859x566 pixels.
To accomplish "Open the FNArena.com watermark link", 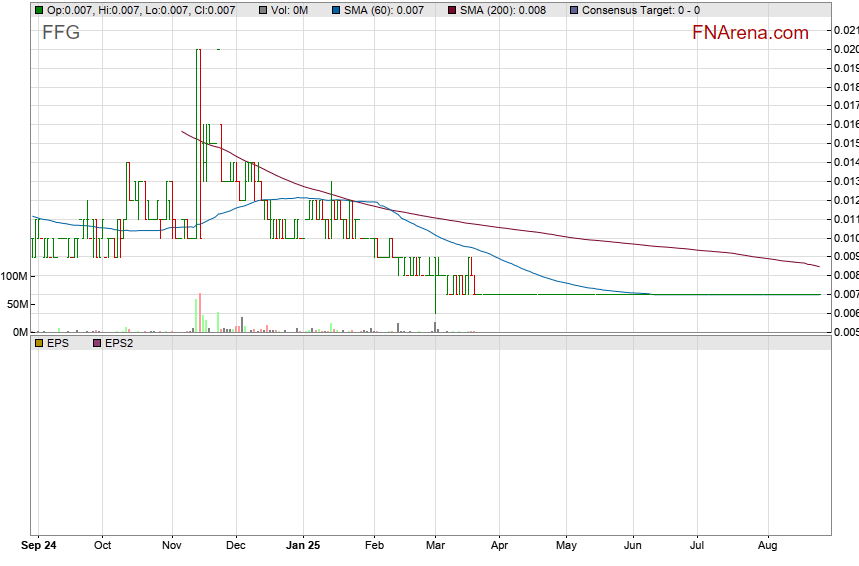I will pos(750,33).
